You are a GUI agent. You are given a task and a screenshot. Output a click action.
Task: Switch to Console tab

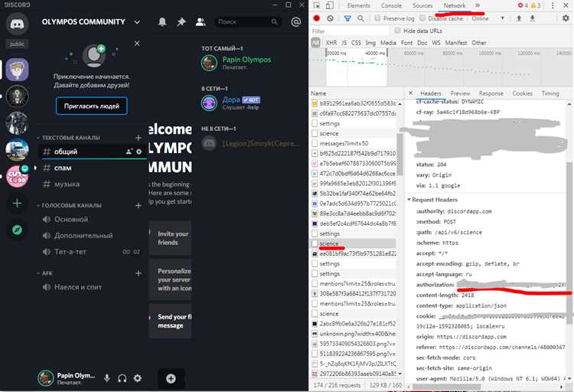pos(391,5)
